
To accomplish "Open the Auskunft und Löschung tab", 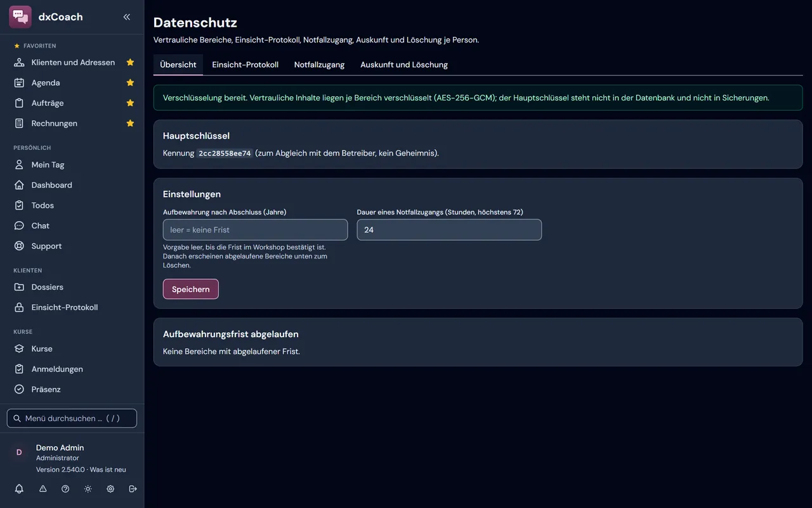I will 404,65.
